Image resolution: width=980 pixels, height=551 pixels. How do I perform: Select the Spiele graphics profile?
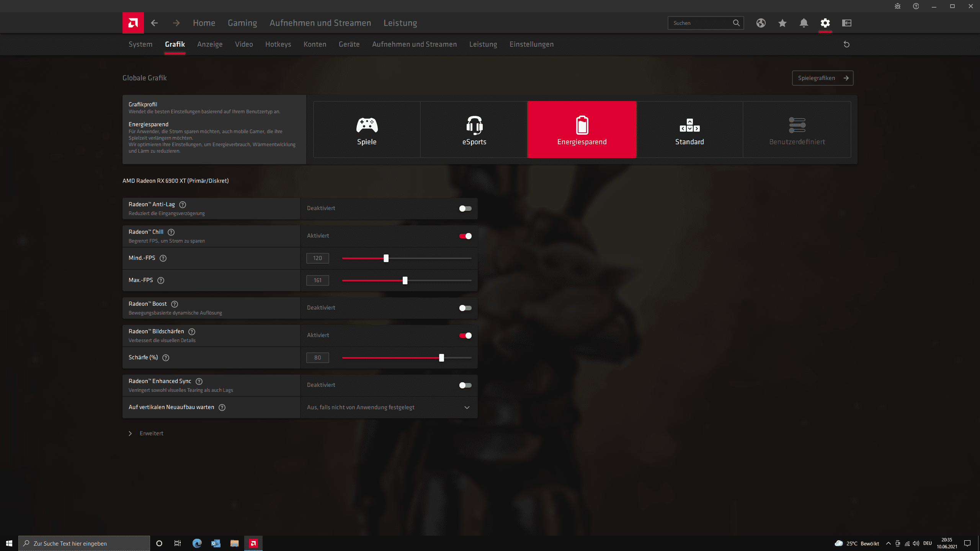coord(367,130)
